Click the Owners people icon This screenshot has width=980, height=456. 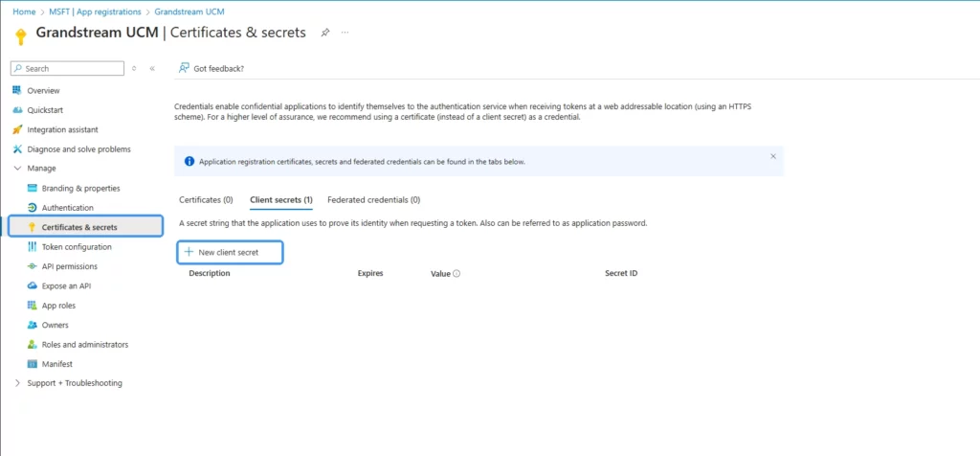click(x=32, y=326)
